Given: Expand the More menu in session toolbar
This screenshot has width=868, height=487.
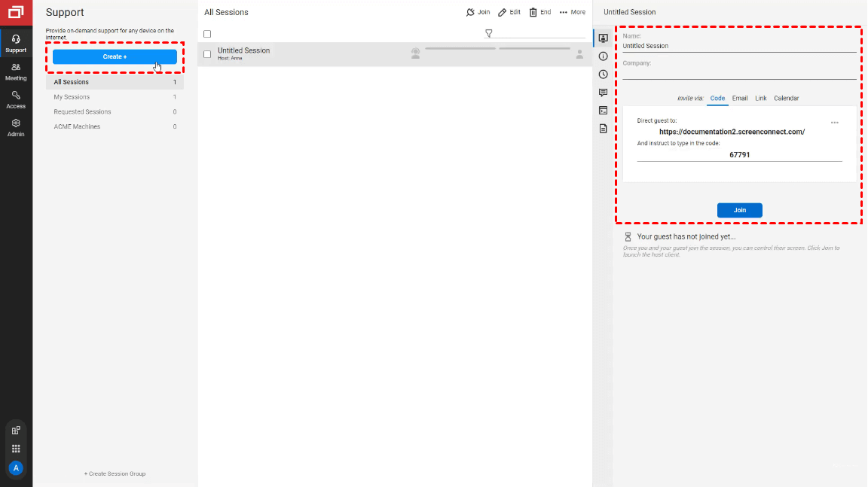Looking at the screenshot, I should click(x=572, y=12).
